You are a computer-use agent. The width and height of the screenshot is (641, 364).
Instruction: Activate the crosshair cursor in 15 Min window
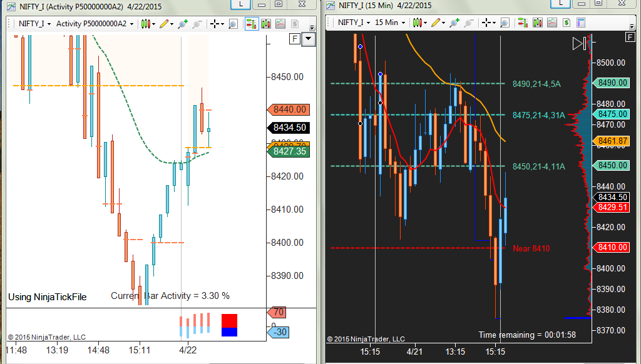click(486, 23)
